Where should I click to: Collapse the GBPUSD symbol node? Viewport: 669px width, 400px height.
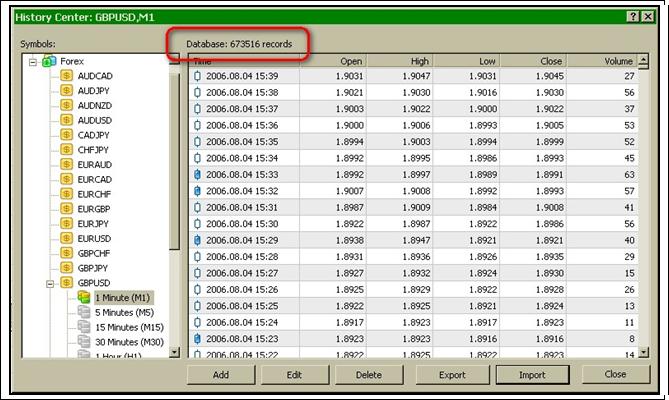(x=48, y=283)
